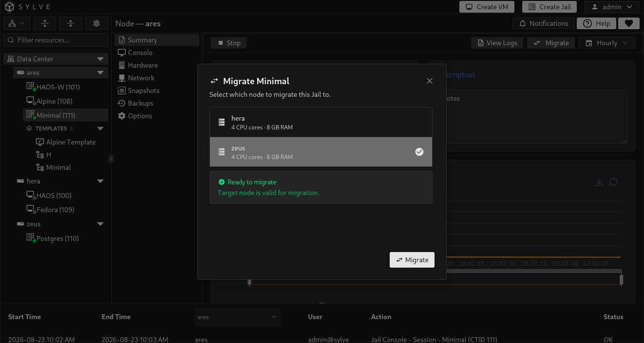This screenshot has width=644, height=343.
Task: Focus the Filter resources search field
Action: (56, 40)
